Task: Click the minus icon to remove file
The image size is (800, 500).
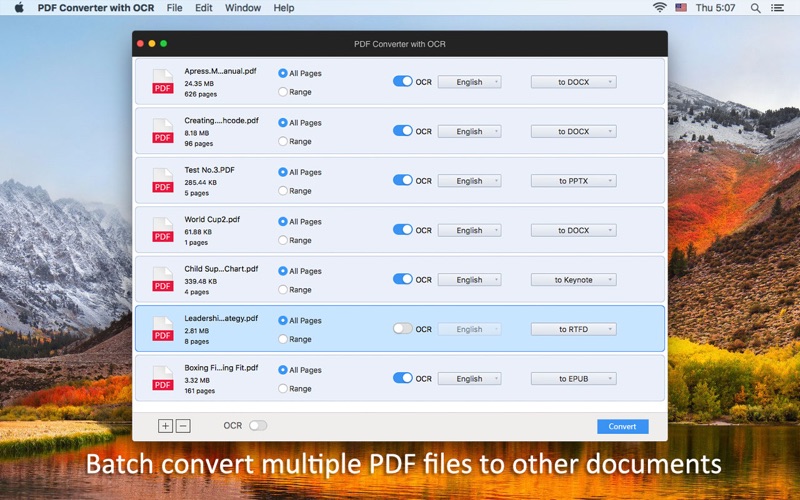Action: point(183,426)
